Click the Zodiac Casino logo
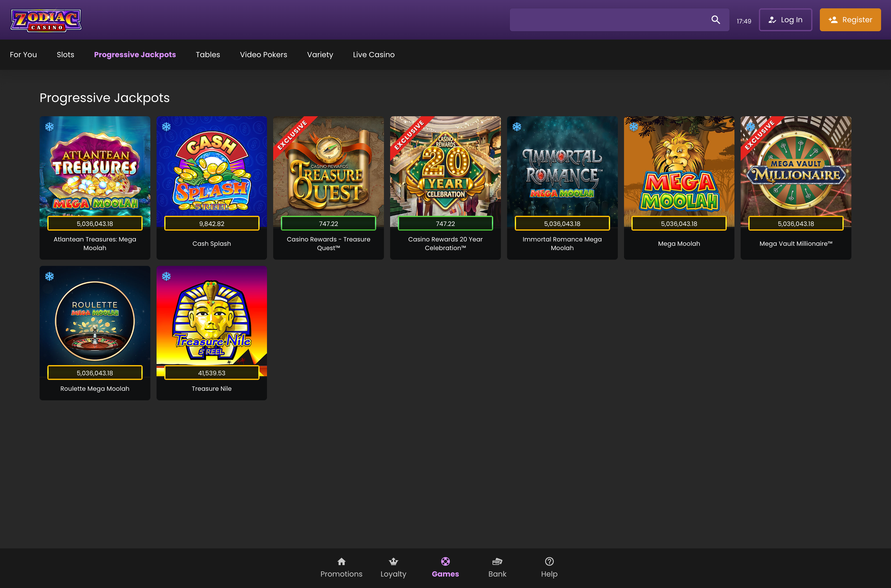The width and height of the screenshot is (891, 588). (46, 20)
